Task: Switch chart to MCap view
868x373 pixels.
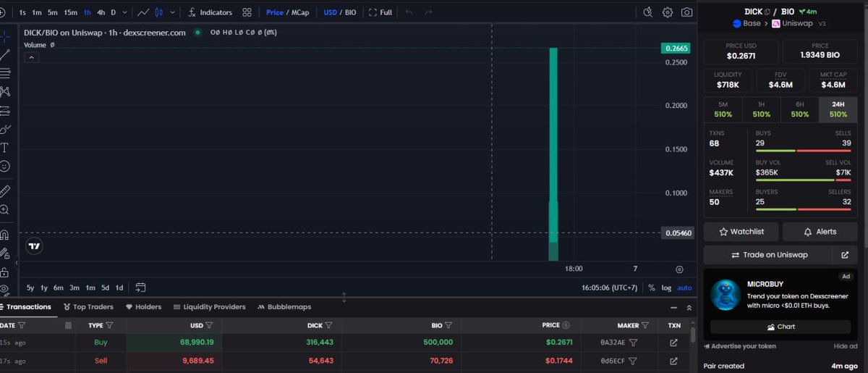Action: 300,12
